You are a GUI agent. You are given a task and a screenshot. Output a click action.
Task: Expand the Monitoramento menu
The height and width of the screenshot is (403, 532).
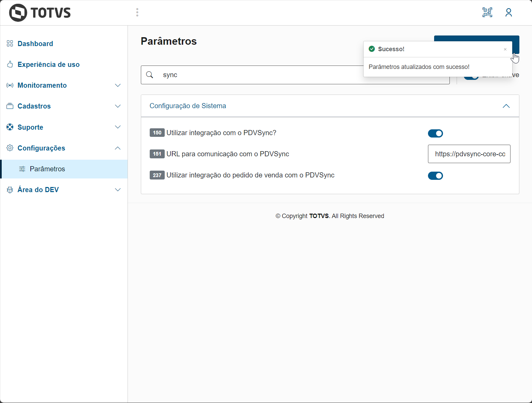[64, 85]
